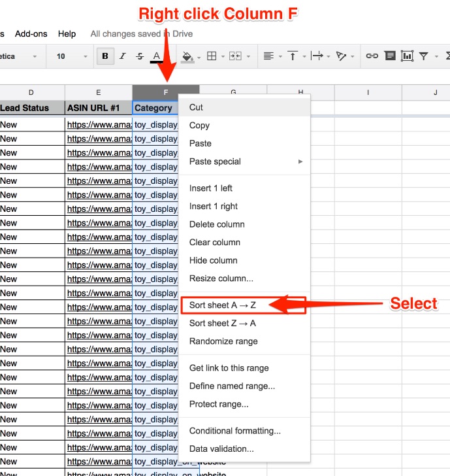Click filter funnel icon
The height and width of the screenshot is (476, 450).
coord(424,56)
